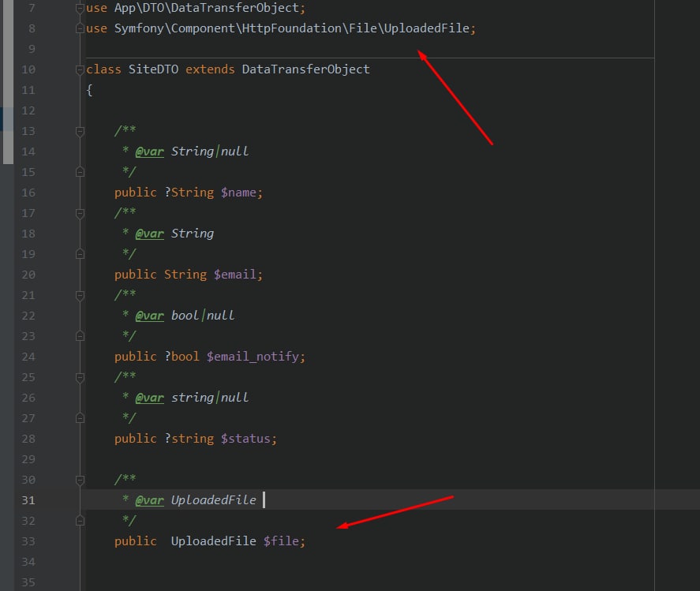This screenshot has height=591, width=700.
Task: Click '?String' type on line 16
Action: [x=189, y=193]
